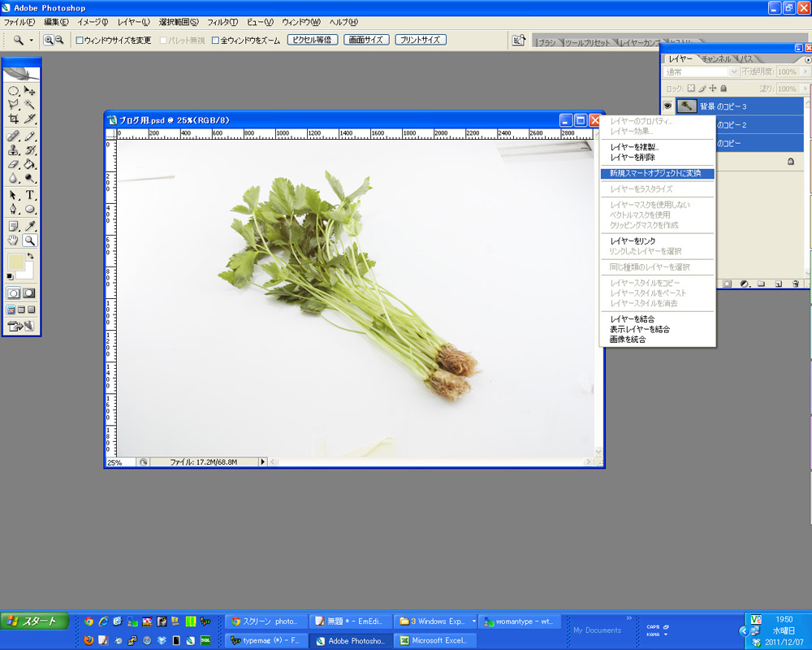Toggle lock image pixels brush icon

pyautogui.click(x=702, y=88)
